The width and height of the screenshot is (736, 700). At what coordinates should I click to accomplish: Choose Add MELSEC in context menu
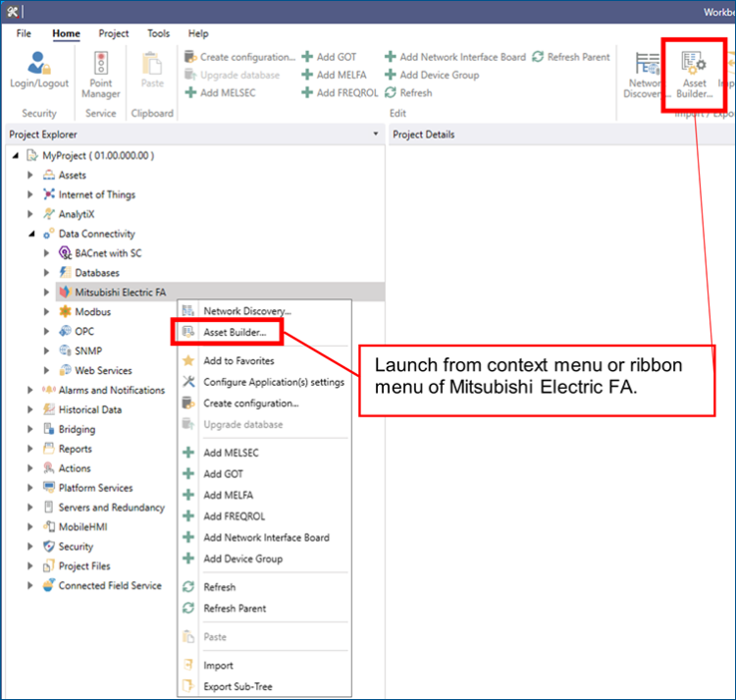click(x=265, y=453)
